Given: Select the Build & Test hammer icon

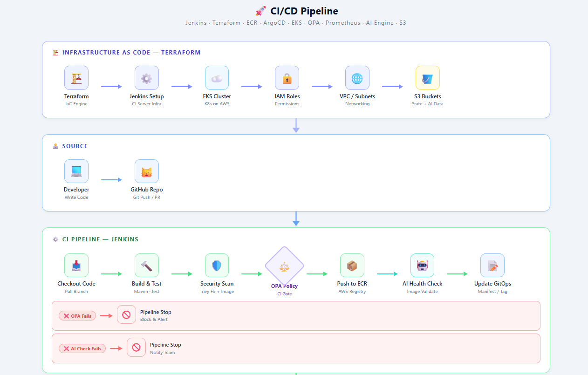Looking at the screenshot, I should point(147,266).
